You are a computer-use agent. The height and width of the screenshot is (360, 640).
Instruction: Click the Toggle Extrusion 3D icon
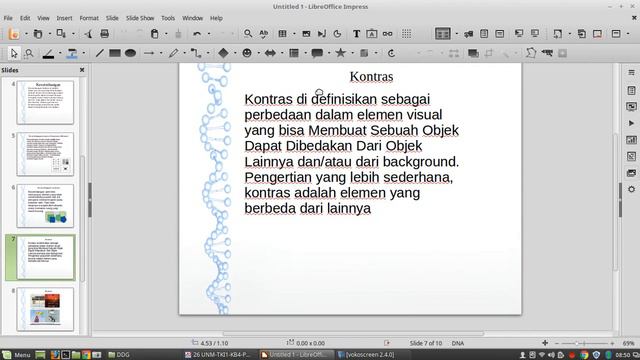pyautogui.click(x=562, y=53)
